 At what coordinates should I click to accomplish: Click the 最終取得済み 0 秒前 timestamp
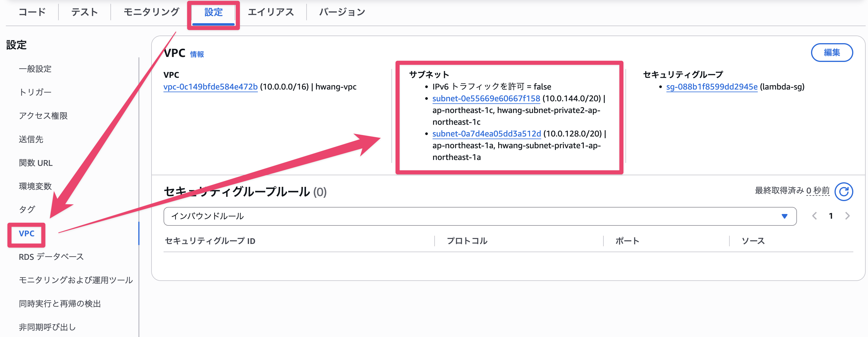click(792, 191)
